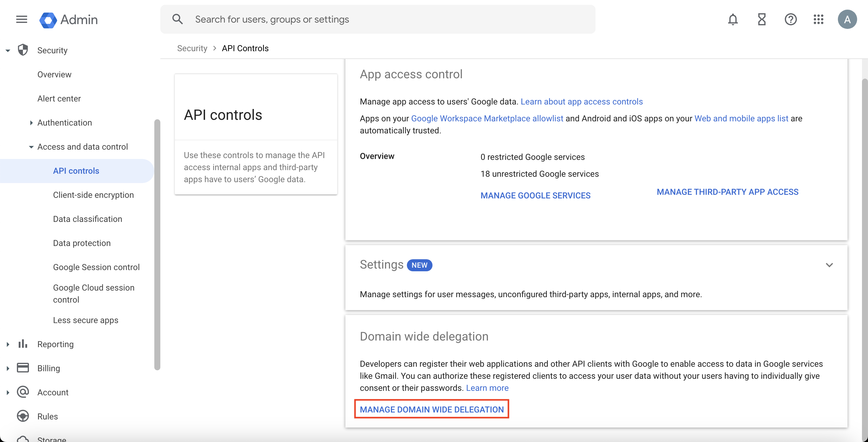Image resolution: width=868 pixels, height=442 pixels.
Task: Open the notifications bell
Action: coord(733,19)
